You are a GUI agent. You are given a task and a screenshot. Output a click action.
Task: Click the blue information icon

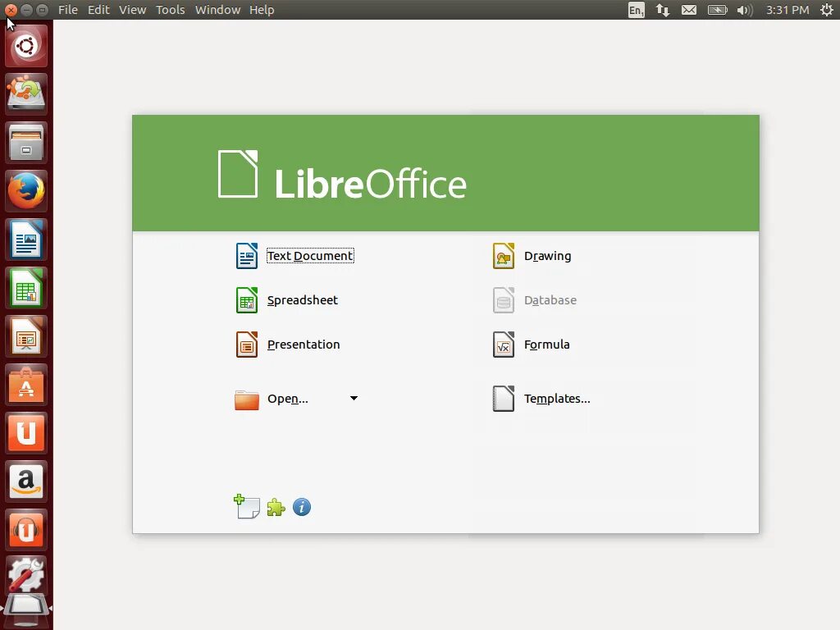point(302,507)
